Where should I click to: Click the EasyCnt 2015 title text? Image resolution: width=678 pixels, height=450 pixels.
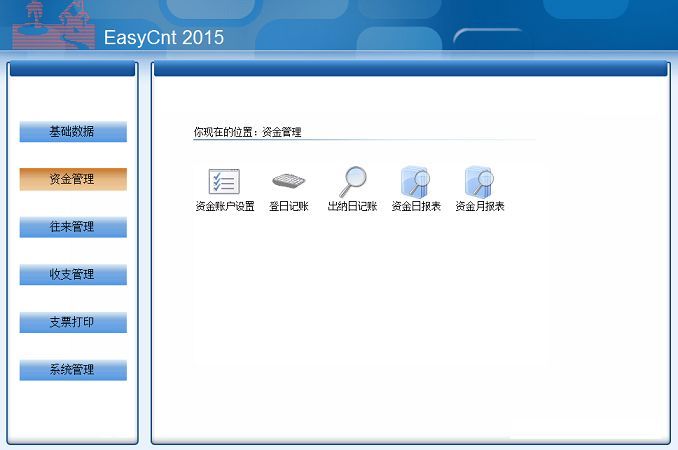pos(164,39)
